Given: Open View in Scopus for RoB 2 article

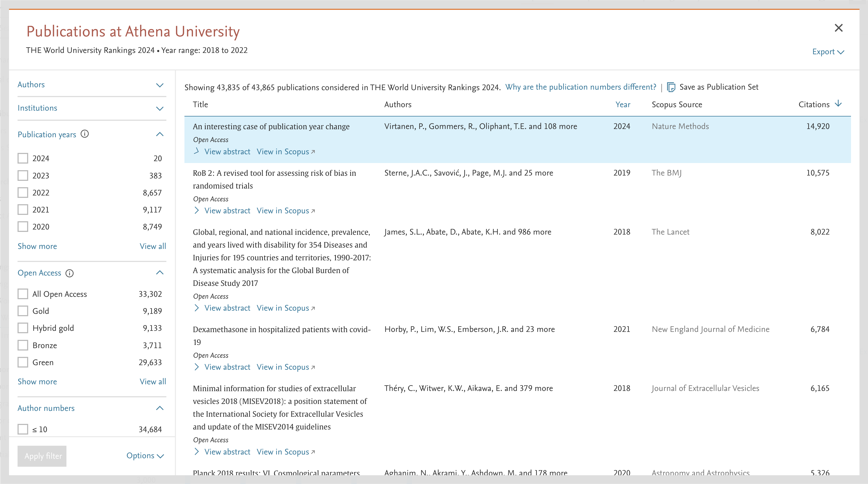Looking at the screenshot, I should click(x=286, y=211).
